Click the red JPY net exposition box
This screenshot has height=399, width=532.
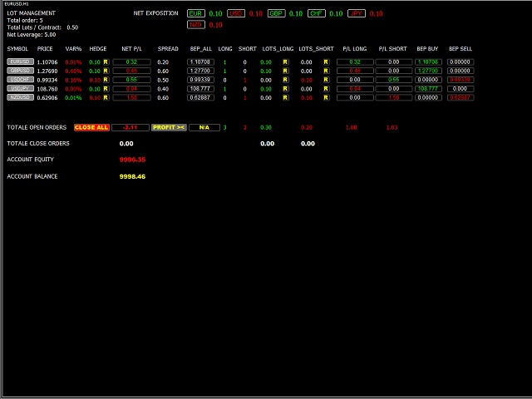[x=357, y=13]
